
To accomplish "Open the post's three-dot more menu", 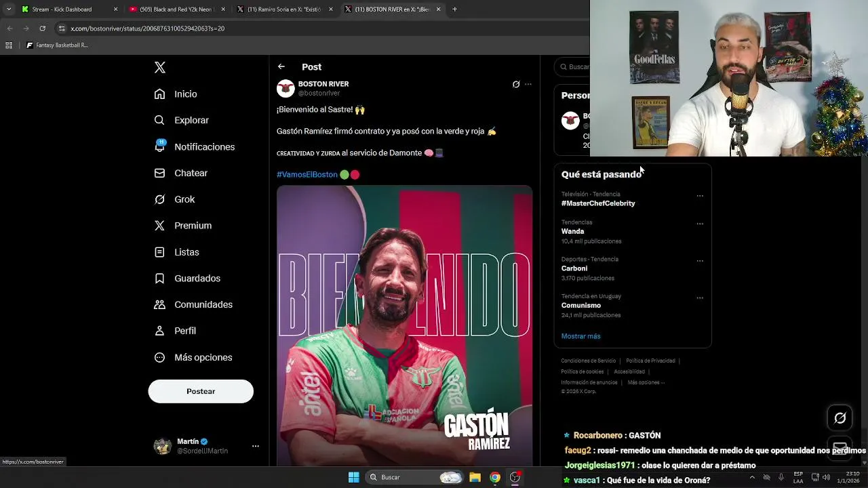I will pyautogui.click(x=528, y=85).
